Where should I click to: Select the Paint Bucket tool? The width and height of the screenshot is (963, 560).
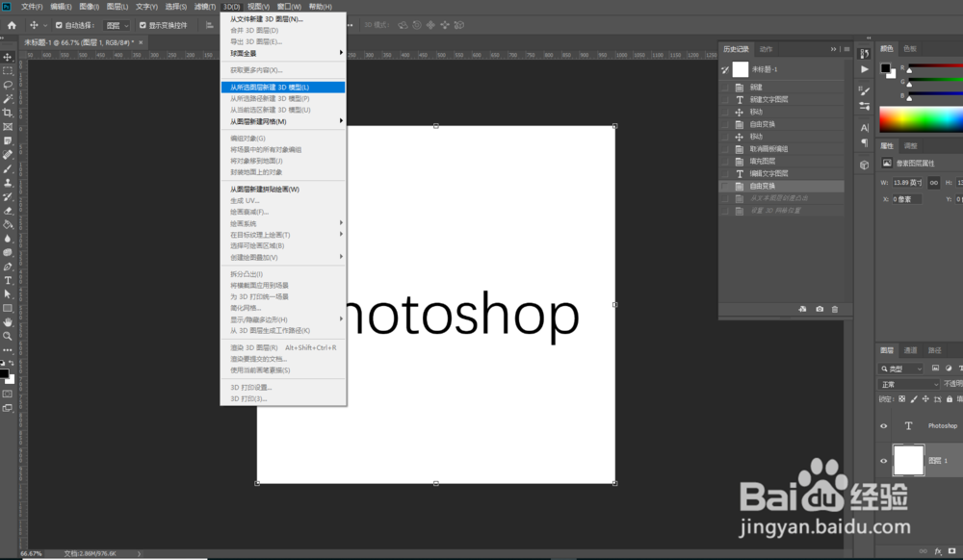[8, 224]
